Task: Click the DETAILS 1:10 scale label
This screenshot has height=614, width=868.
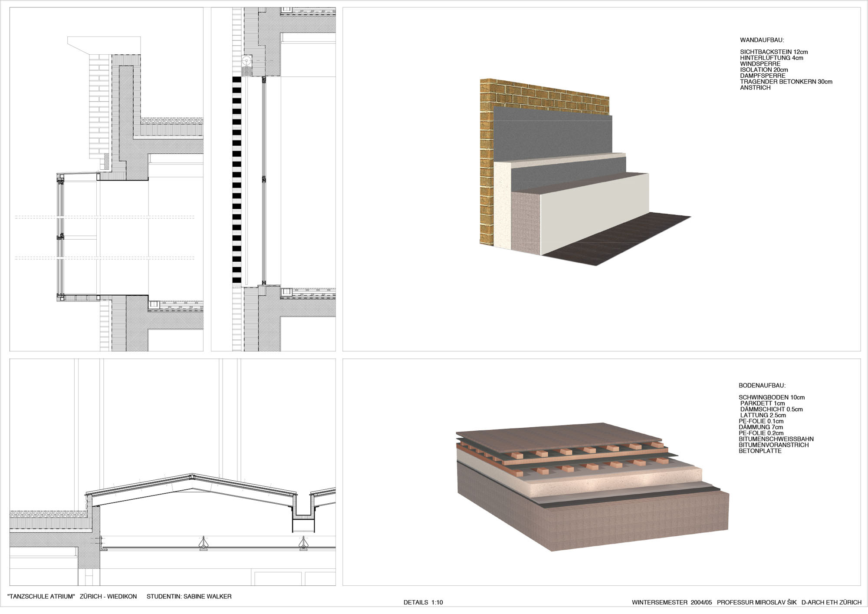Action: click(x=423, y=602)
